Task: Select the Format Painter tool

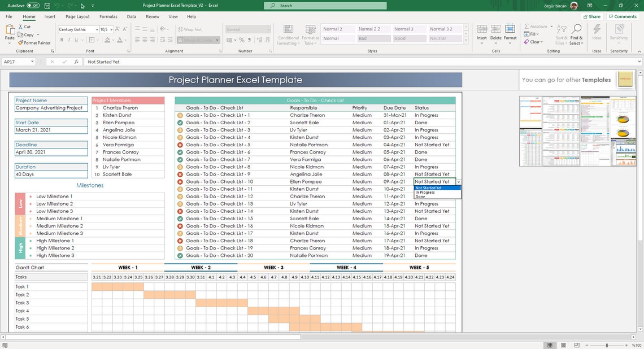Action: tap(34, 42)
